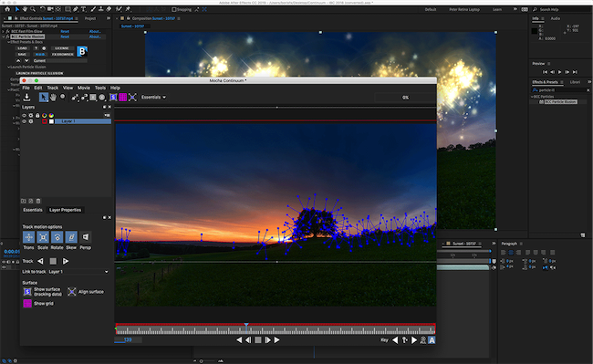Select After Effects Rotation tool
The height and width of the screenshot is (364, 593).
pyautogui.click(x=42, y=9)
